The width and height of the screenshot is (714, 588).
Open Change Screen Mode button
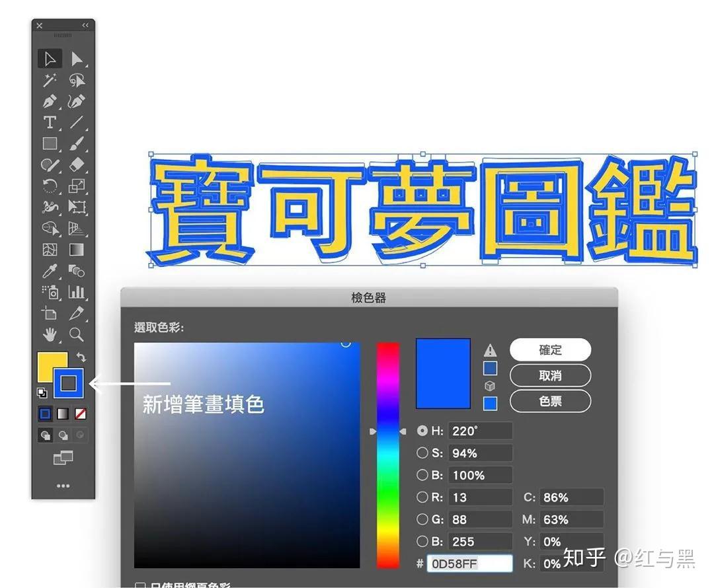click(x=63, y=458)
